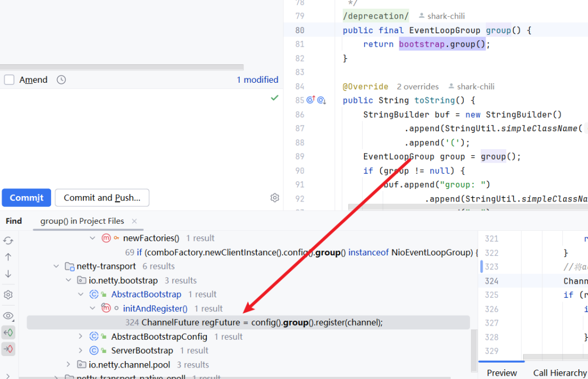This screenshot has width=588, height=379.
Task: Go to next occurrence down arrow
Action: click(8, 274)
